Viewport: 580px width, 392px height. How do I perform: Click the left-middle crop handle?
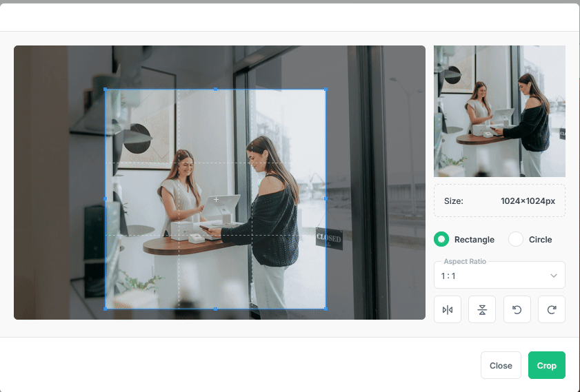coord(106,199)
